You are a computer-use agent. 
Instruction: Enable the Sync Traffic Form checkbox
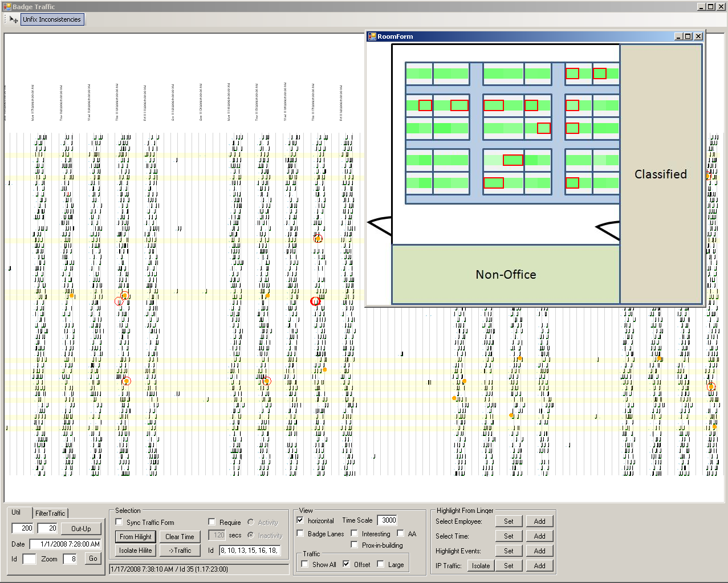[119, 522]
